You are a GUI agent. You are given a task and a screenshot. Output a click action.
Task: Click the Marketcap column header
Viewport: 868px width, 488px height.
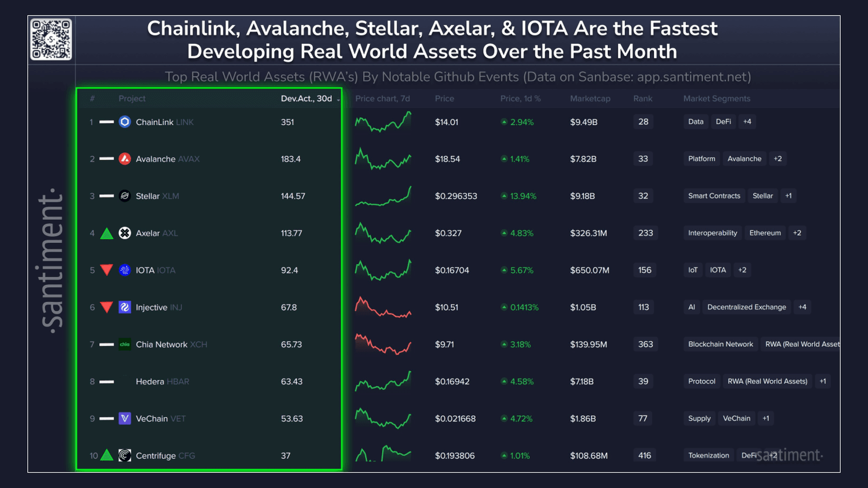[590, 98]
